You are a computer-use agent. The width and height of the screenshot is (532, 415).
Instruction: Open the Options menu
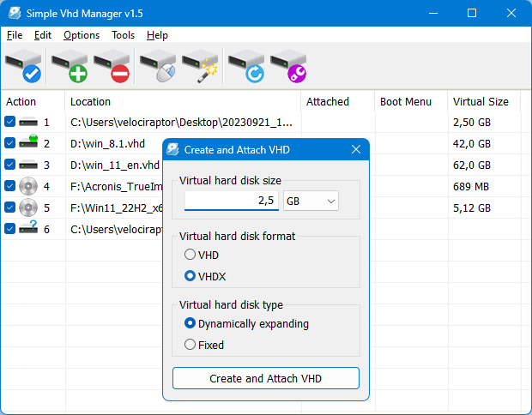point(82,35)
